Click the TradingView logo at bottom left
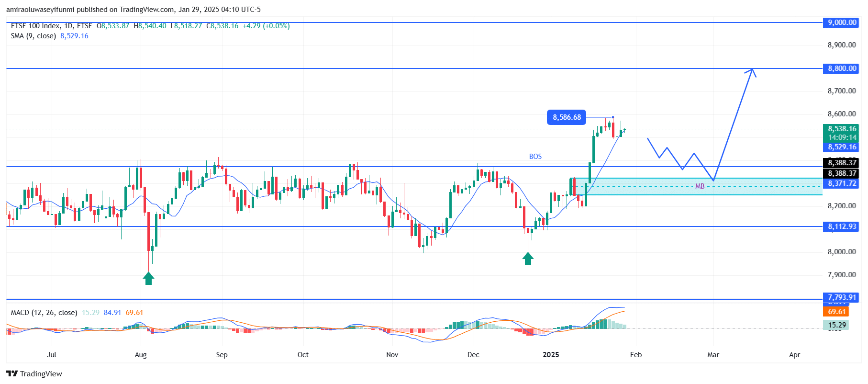This screenshot has width=868, height=384. coord(34,373)
